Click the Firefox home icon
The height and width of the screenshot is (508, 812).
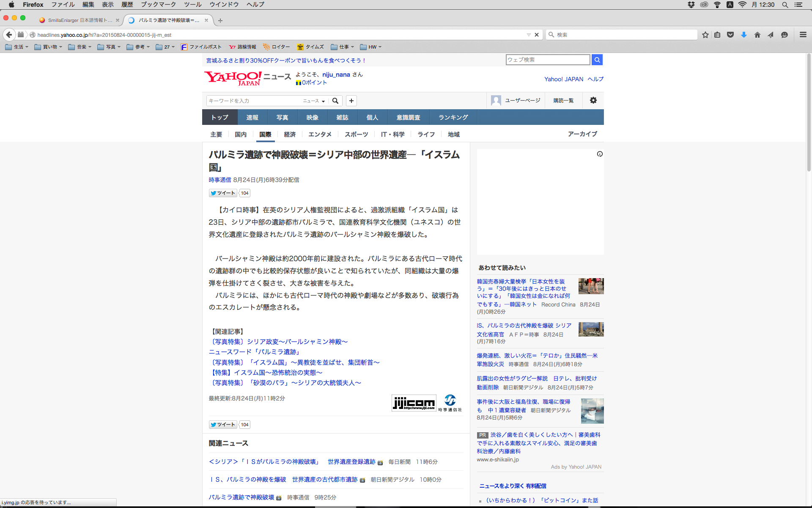pos(757,35)
